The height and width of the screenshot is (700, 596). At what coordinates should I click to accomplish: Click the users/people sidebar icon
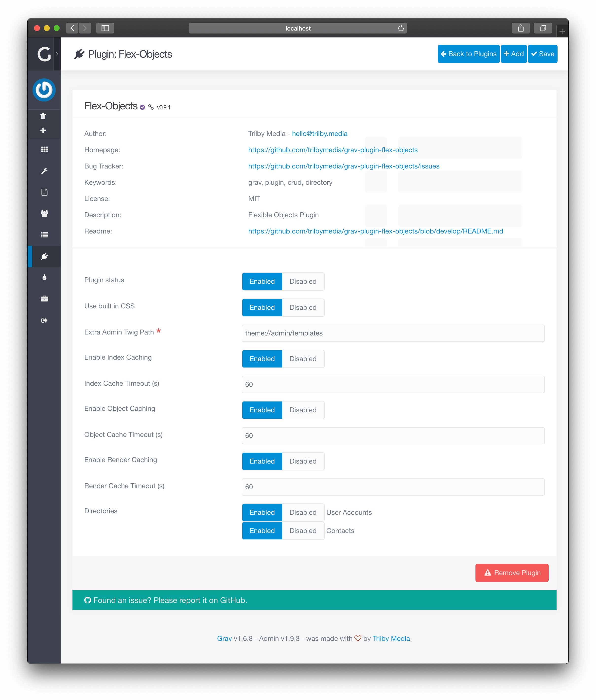click(44, 213)
